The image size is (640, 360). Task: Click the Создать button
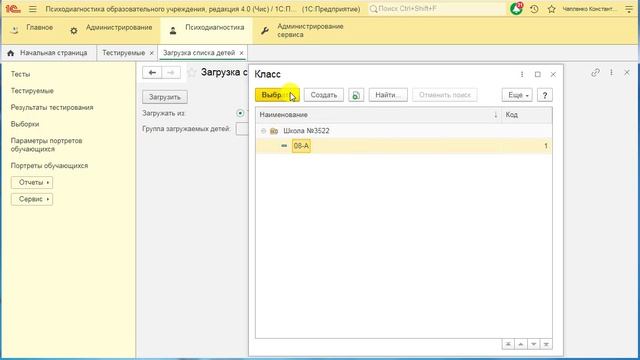pyautogui.click(x=324, y=95)
